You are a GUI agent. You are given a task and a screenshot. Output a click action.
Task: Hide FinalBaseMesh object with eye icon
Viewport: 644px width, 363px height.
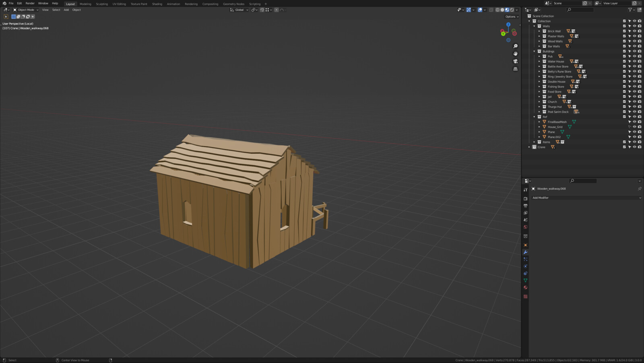634,122
